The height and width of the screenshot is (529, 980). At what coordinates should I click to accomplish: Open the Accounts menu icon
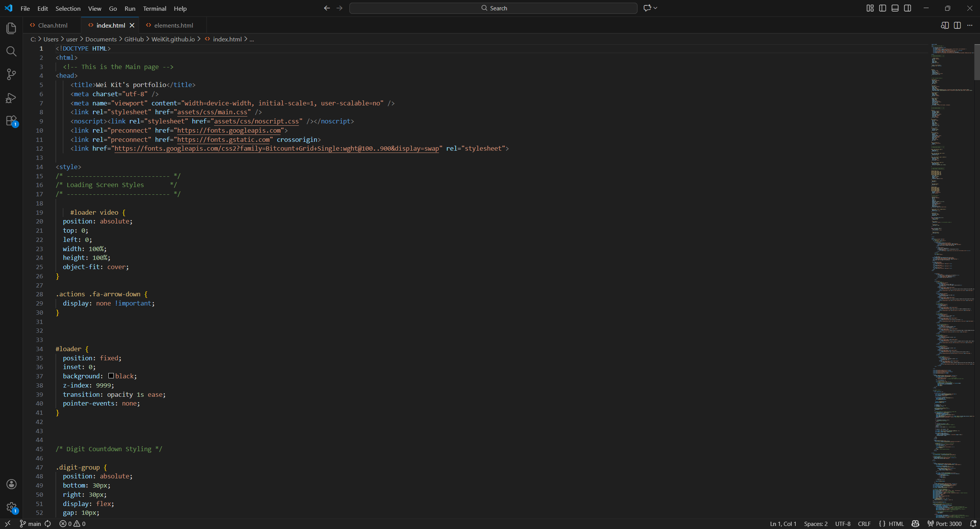coord(11,484)
